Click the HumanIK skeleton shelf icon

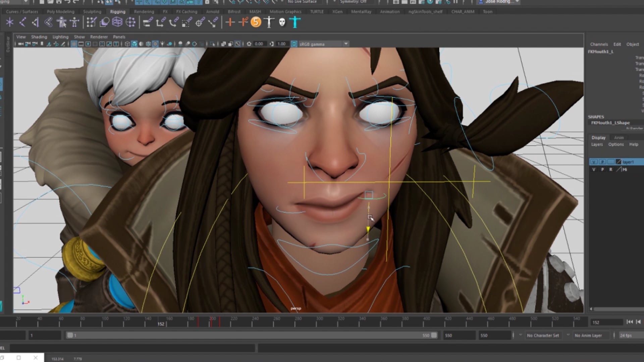tap(74, 22)
